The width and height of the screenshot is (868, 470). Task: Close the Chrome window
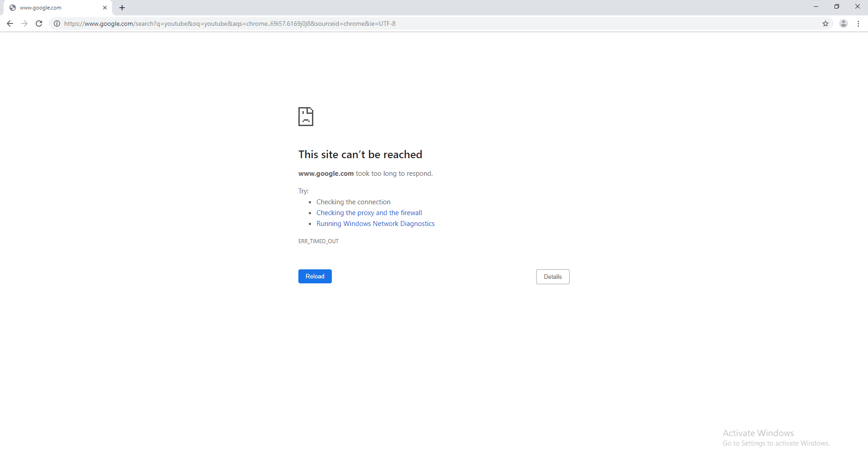tap(858, 6)
